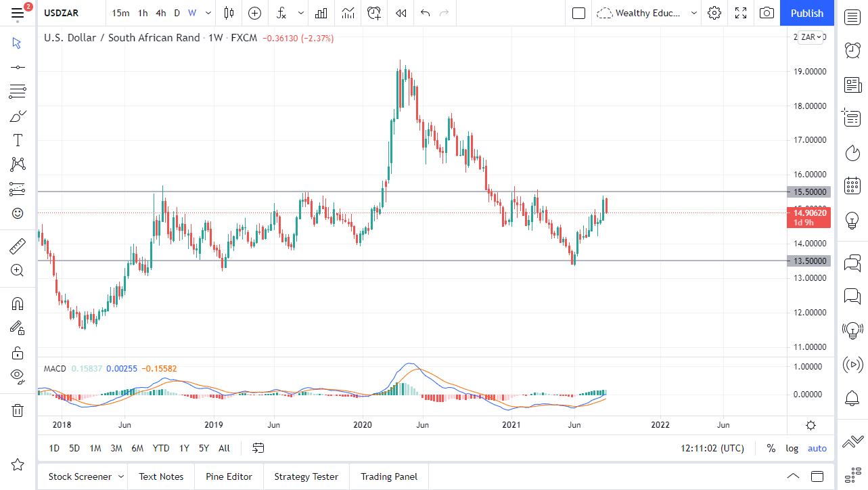Activate bar replay mode
868x490 pixels.
(400, 13)
